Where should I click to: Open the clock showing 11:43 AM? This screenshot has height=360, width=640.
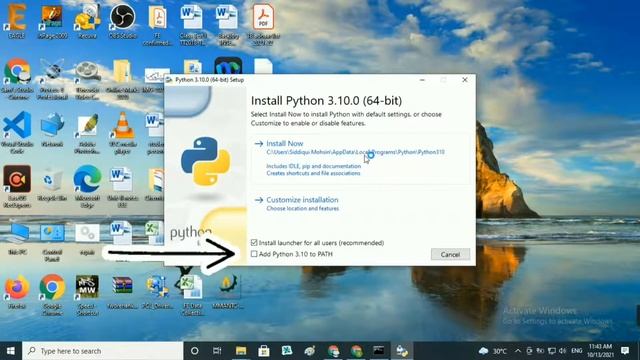click(x=600, y=351)
